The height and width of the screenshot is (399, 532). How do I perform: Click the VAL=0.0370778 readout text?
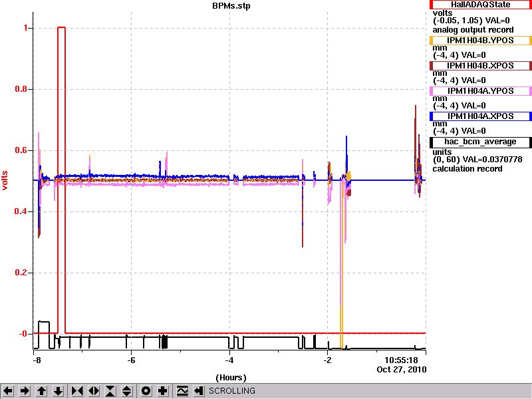(492, 160)
